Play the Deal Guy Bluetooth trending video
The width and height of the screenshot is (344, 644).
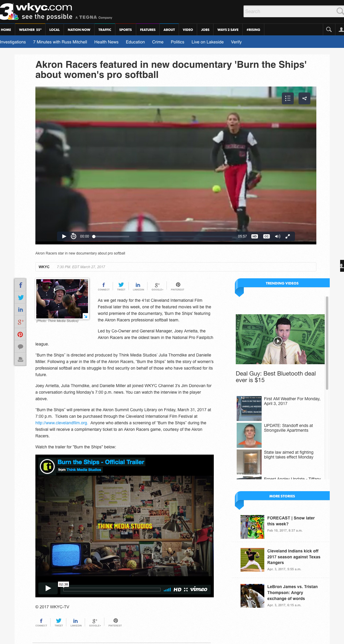278,341
